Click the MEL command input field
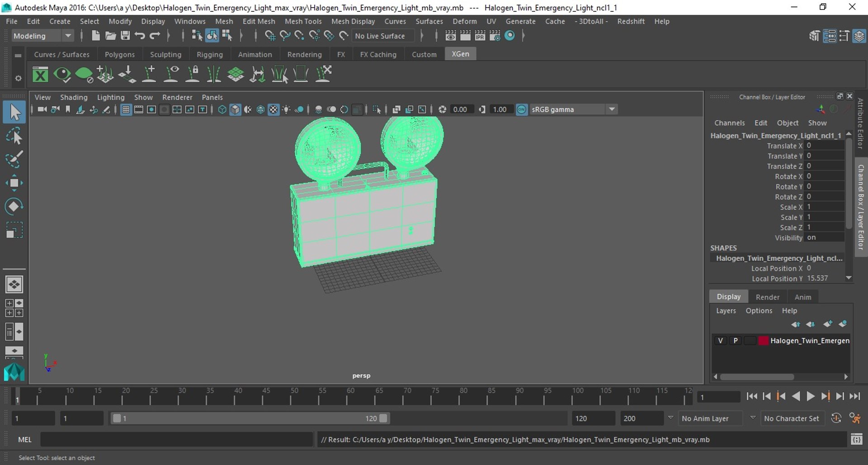The image size is (868, 465). click(x=176, y=440)
